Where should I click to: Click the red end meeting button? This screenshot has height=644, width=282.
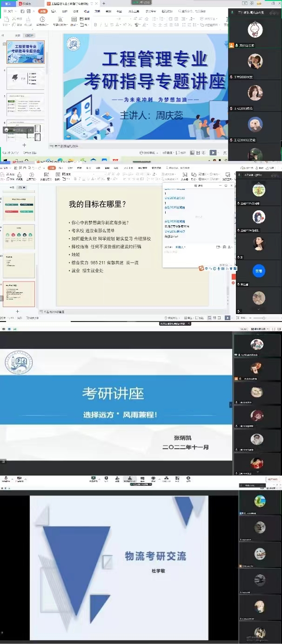coord(272,479)
